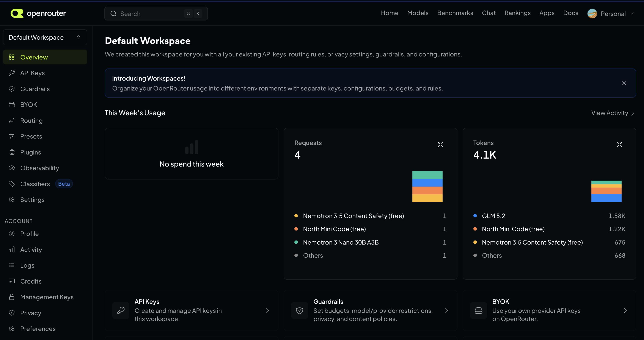Click blue dot beside GLM 5.2
Viewport: 644px width, 340px height.
[475, 216]
